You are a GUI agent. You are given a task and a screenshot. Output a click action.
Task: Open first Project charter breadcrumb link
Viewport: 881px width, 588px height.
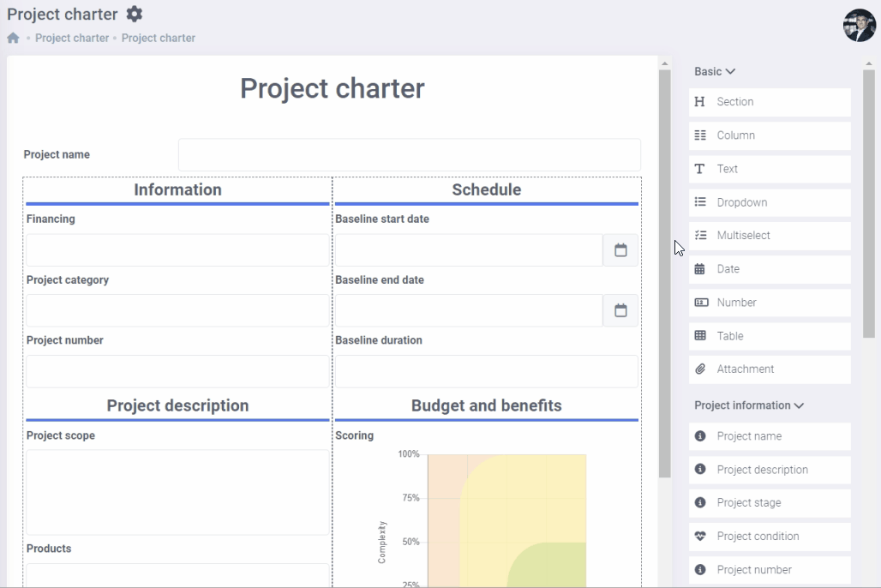72,39
